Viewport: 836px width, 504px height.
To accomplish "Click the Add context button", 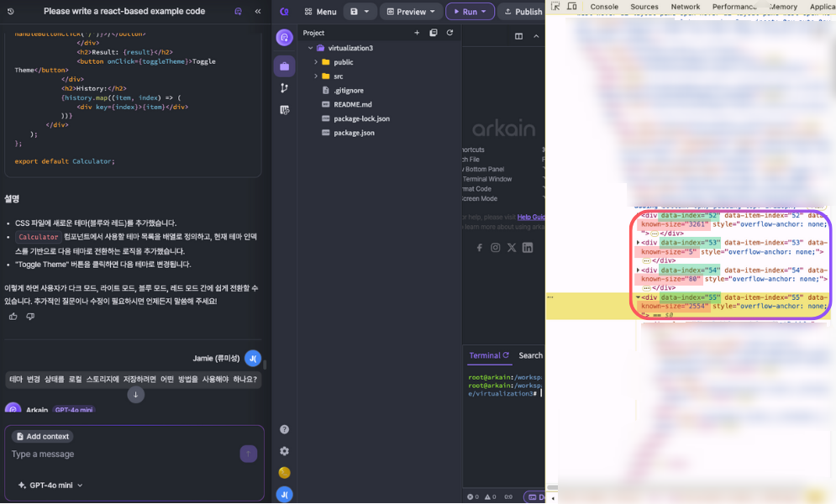I will (x=42, y=437).
